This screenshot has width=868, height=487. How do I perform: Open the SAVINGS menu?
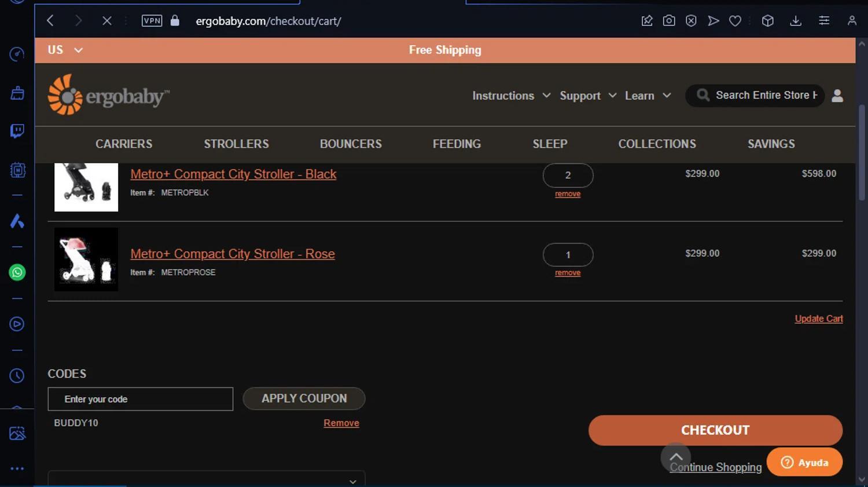771,144
